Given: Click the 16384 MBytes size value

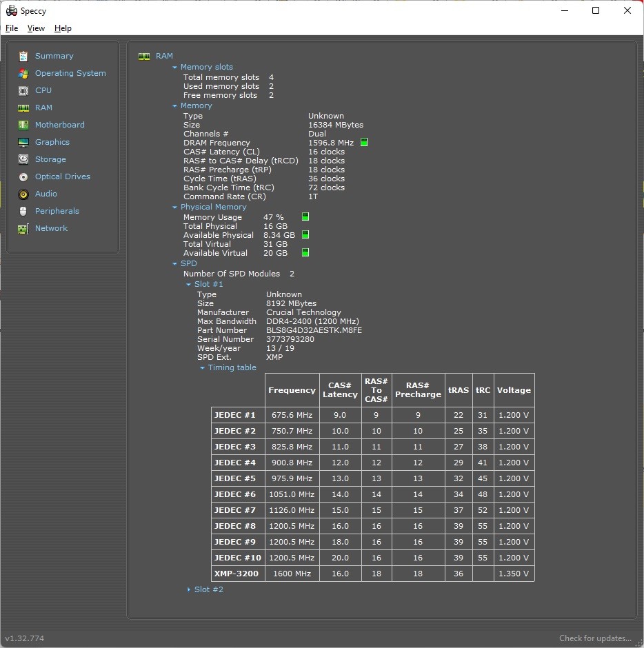Looking at the screenshot, I should (336, 125).
